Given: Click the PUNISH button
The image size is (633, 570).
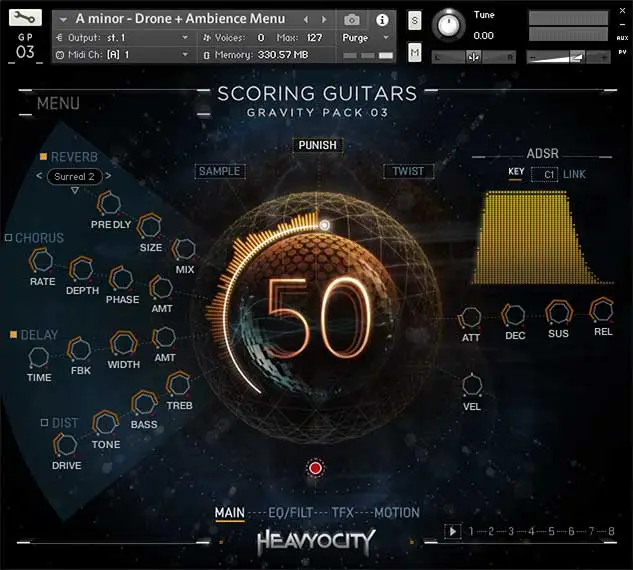Looking at the screenshot, I should [317, 145].
